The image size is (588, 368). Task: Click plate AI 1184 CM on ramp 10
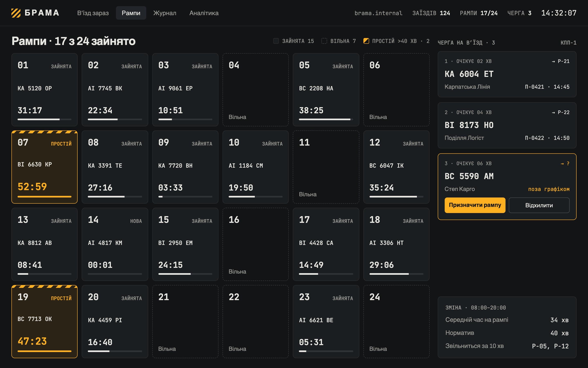coord(246,166)
